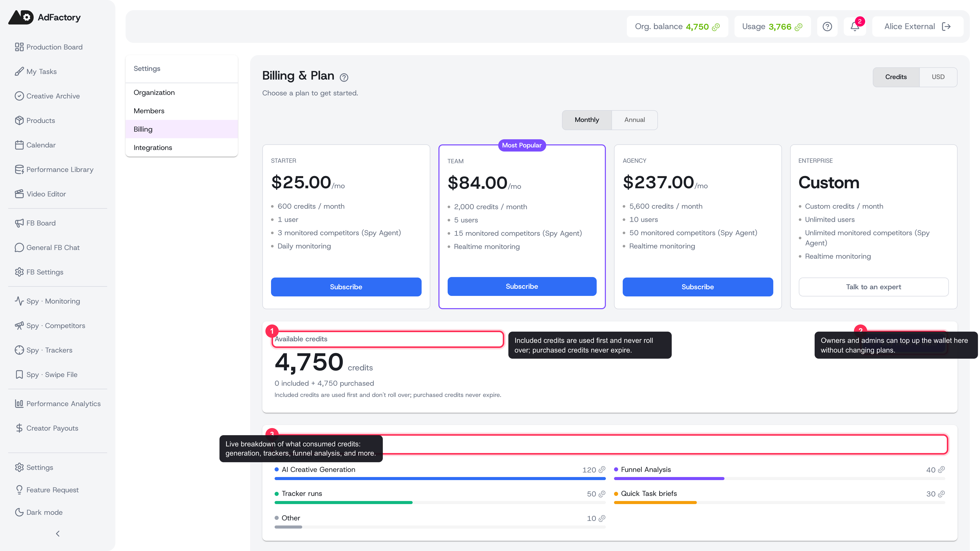Collapse the sidebar with the chevron
This screenshot has height=551, width=980.
click(57, 533)
